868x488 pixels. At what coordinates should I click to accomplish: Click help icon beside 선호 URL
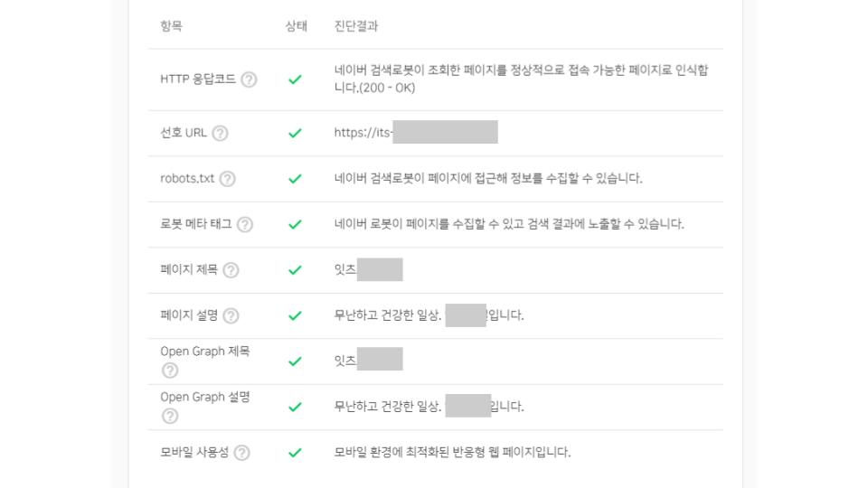point(220,134)
